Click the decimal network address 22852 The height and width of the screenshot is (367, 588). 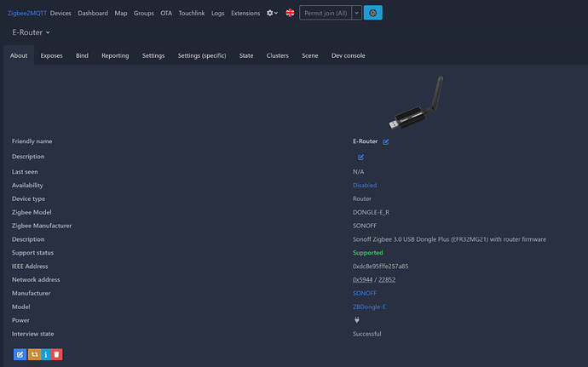tap(387, 279)
